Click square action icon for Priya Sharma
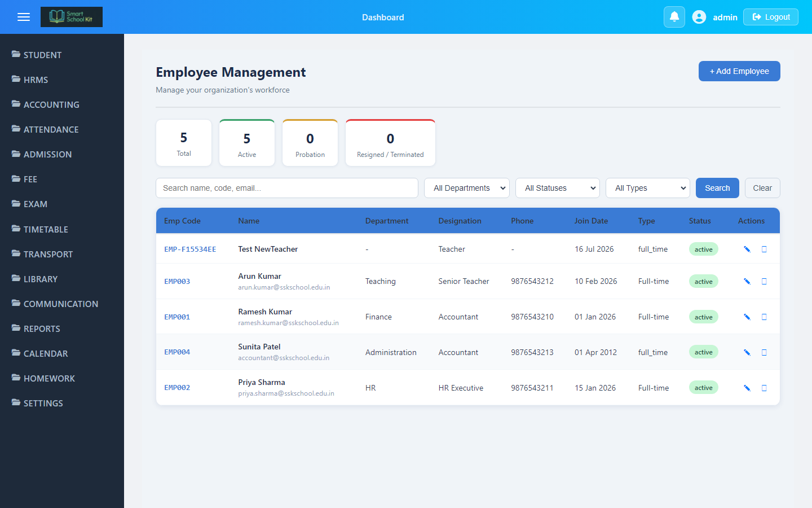 765,388
